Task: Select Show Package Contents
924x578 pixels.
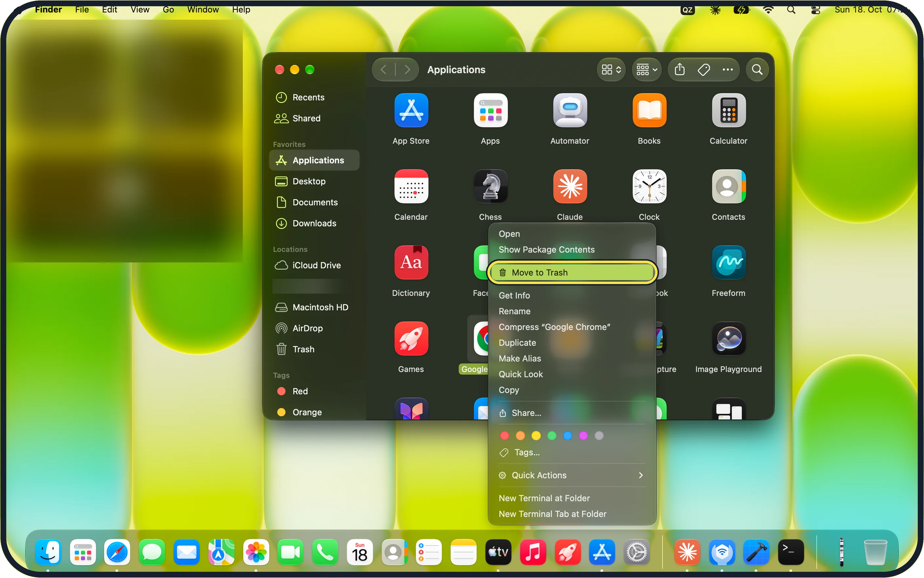Action: pos(572,249)
